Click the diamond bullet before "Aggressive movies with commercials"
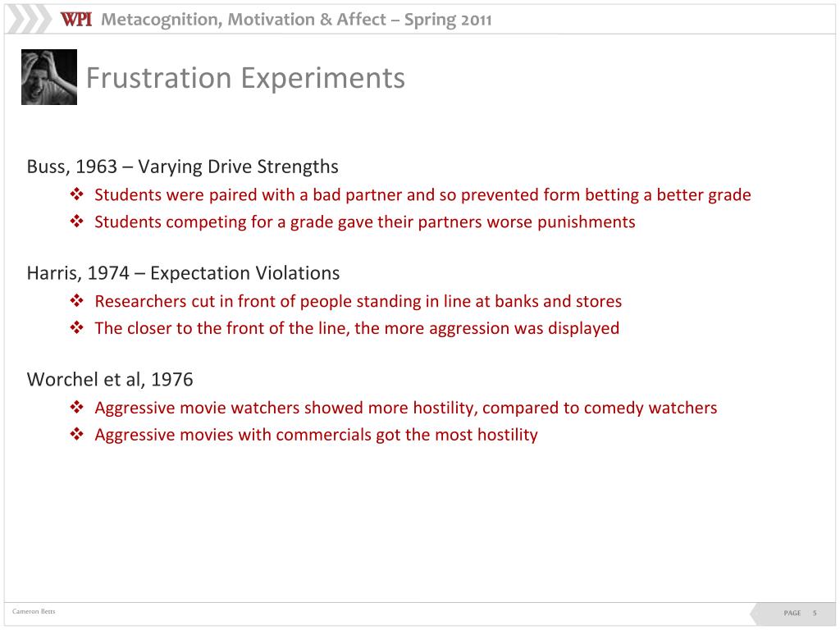Viewport: 840px width, 630px height. pos(77,435)
